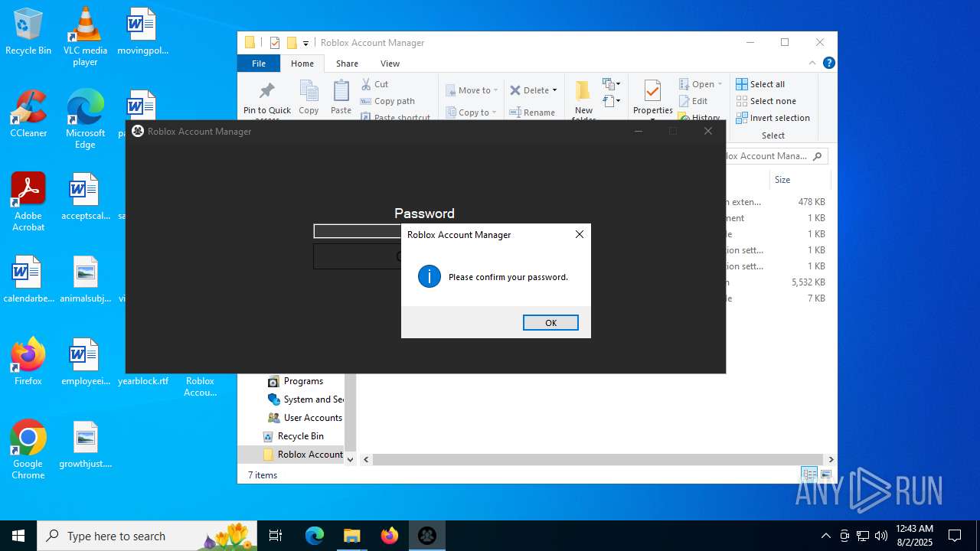980x551 pixels.
Task: Select the calendarbe Word document on desktop
Action: tap(28, 279)
